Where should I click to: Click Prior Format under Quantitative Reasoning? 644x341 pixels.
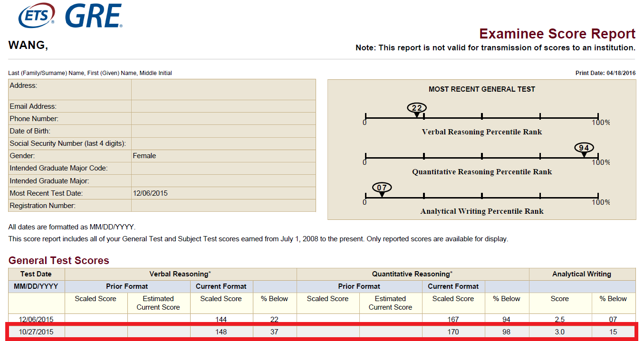359,286
